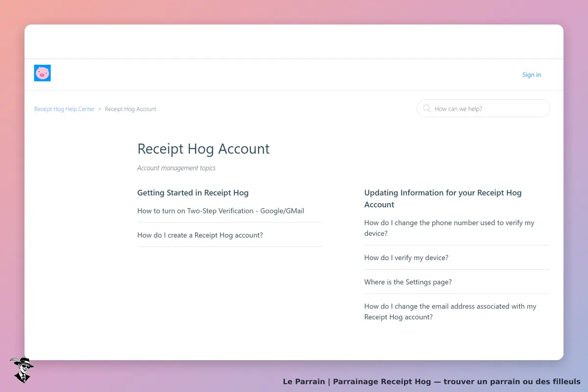Select the Receipt Hog Account breadcrumb
588x392 pixels.
(130, 109)
